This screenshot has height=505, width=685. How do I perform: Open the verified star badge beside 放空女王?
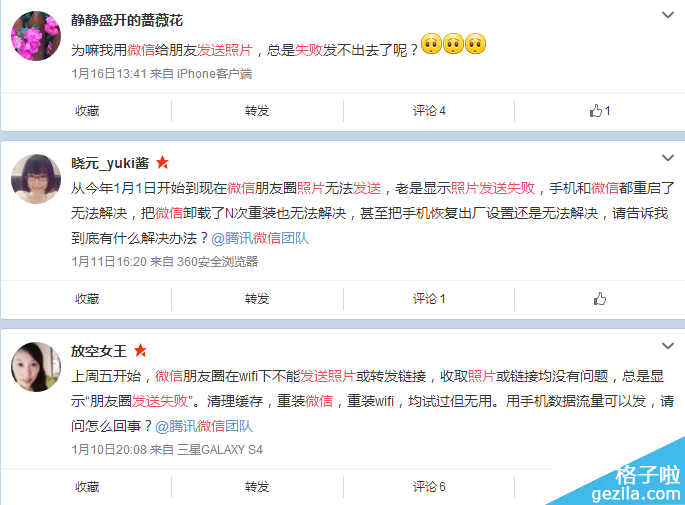(x=140, y=350)
